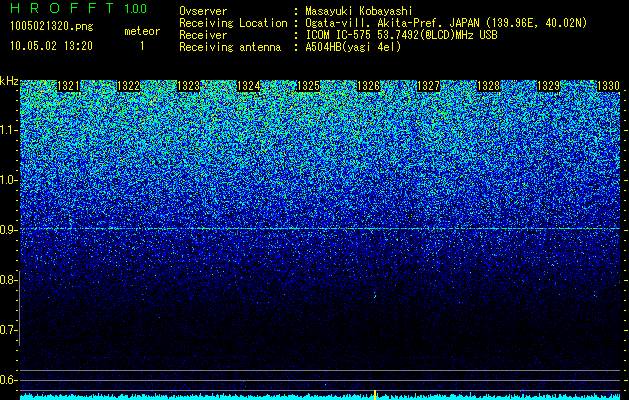629x400 pixels.
Task: Click the 1329 time marker label
Action: click(x=548, y=86)
